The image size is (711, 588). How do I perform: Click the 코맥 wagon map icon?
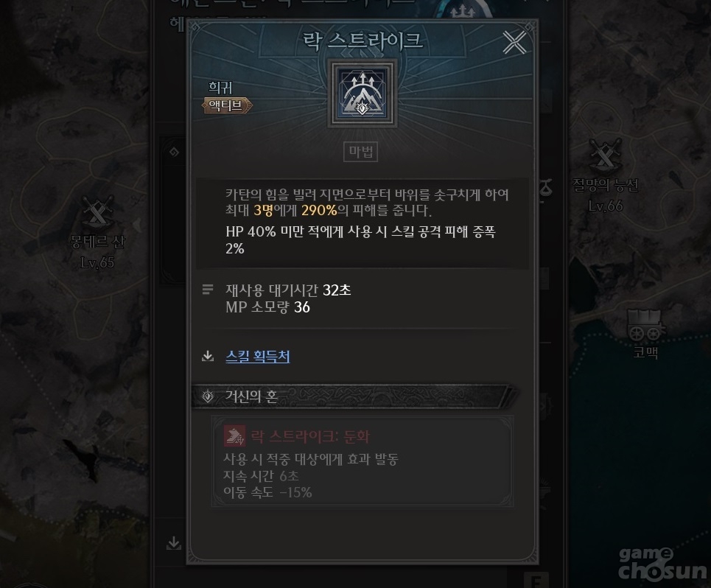645,325
